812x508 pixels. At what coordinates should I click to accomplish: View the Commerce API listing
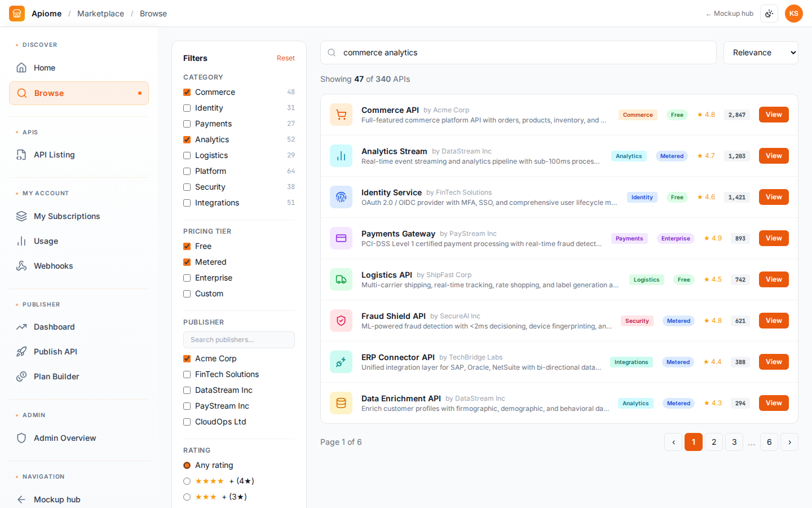(x=774, y=115)
